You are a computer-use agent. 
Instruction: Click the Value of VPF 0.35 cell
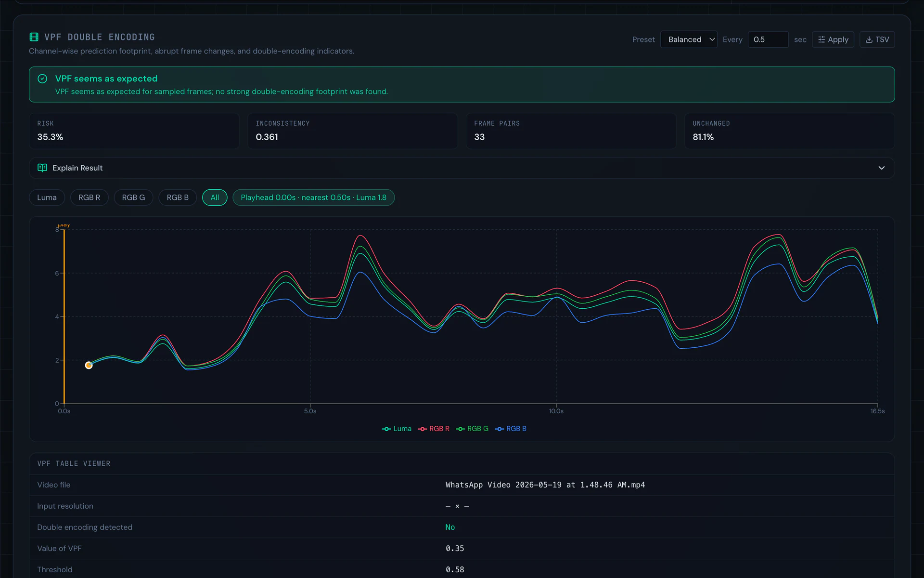(455, 548)
